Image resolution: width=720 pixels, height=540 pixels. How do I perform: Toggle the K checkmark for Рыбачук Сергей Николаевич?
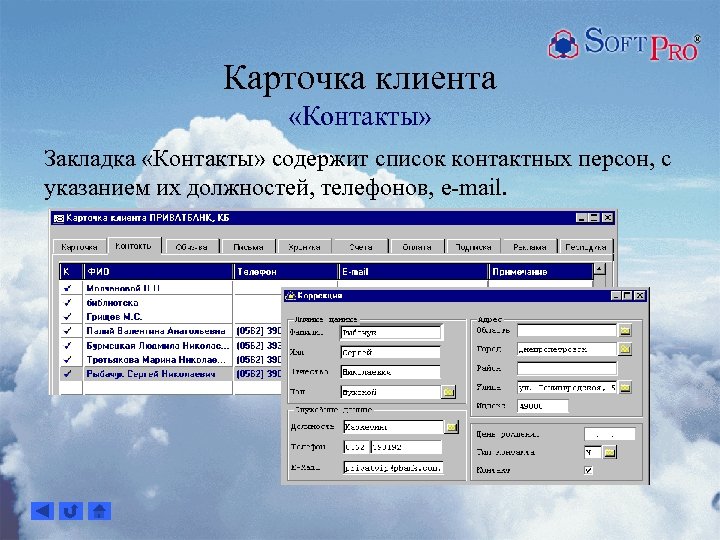[68, 374]
